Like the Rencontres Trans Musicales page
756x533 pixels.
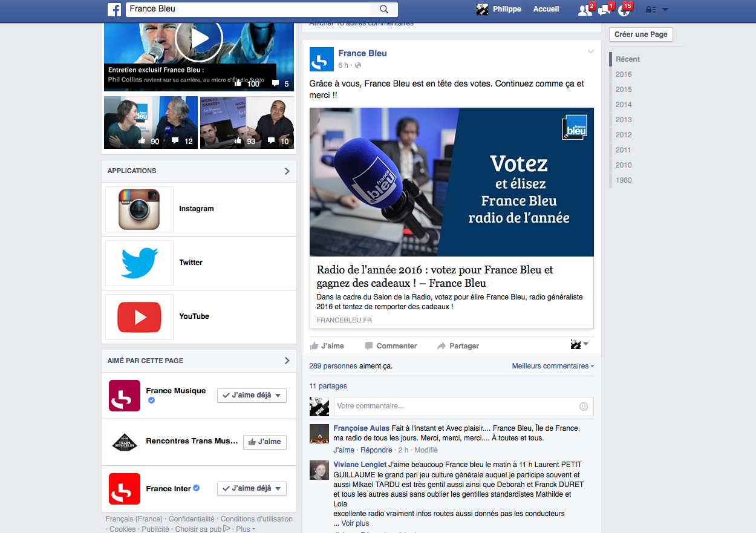264,442
